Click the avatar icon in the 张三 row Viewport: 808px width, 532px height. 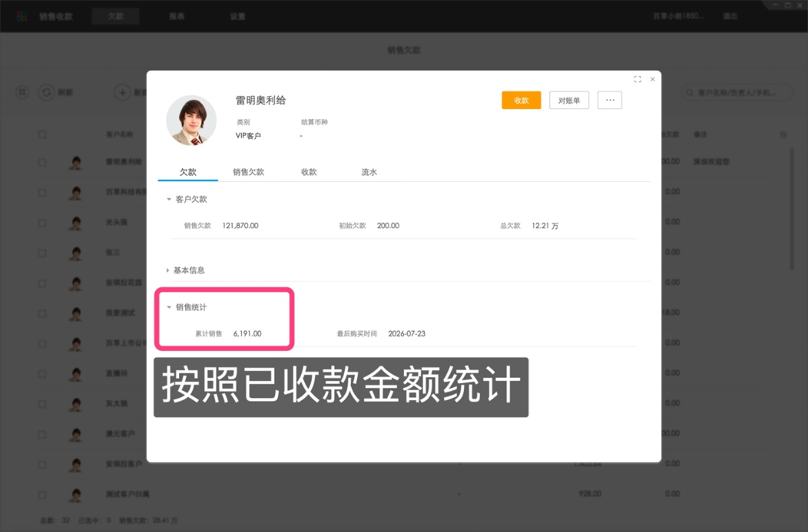tap(75, 253)
